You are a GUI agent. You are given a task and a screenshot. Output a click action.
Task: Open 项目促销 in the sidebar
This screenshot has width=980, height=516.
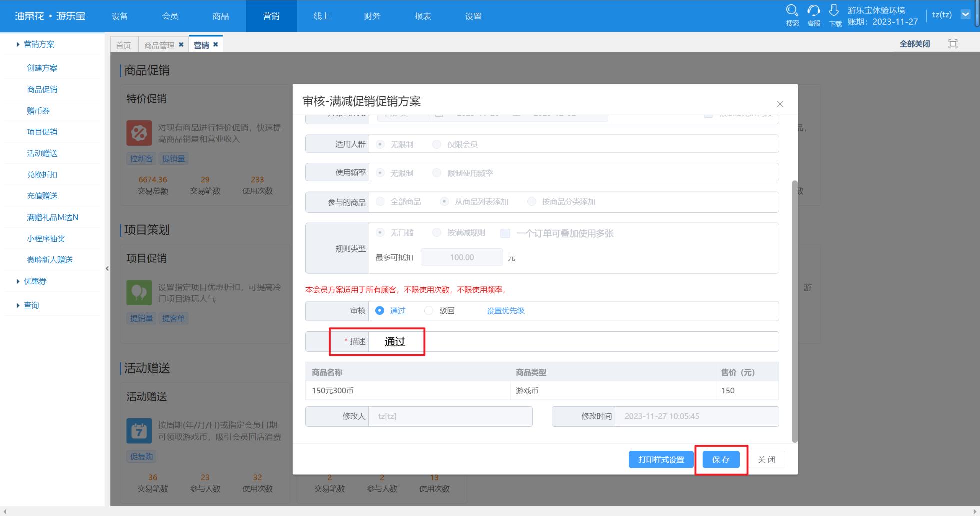[42, 132]
